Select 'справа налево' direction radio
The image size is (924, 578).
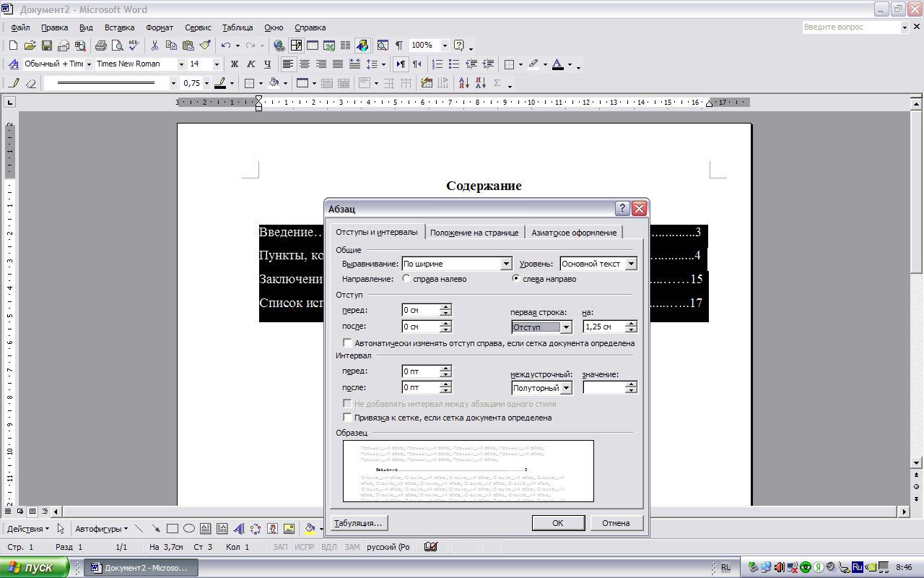coord(406,279)
